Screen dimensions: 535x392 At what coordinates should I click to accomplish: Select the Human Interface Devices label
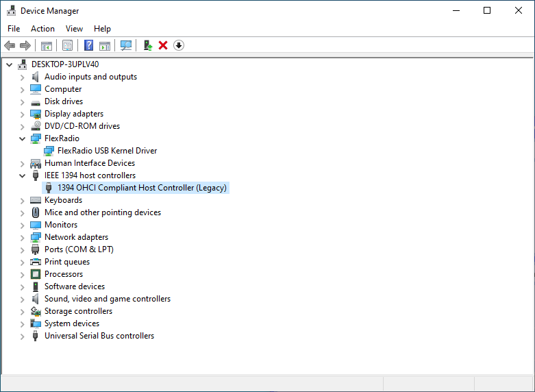[89, 163]
